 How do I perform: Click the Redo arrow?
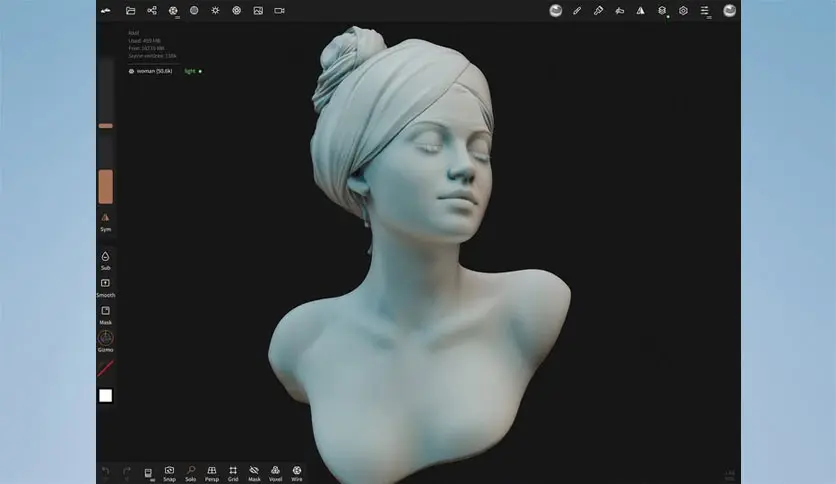pyautogui.click(x=127, y=471)
